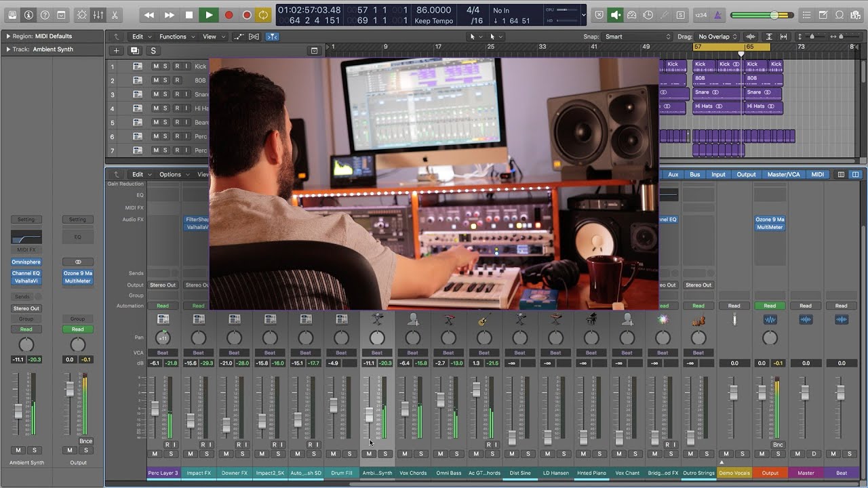Open the Smart Controls panel icon
Screen dimensions: 868x488
[82, 14]
